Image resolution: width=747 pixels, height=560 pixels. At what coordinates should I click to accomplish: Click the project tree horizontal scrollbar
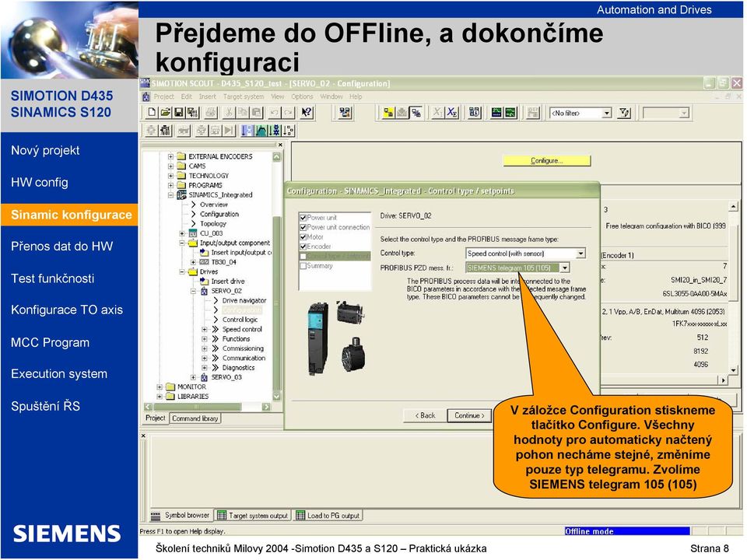click(207, 407)
